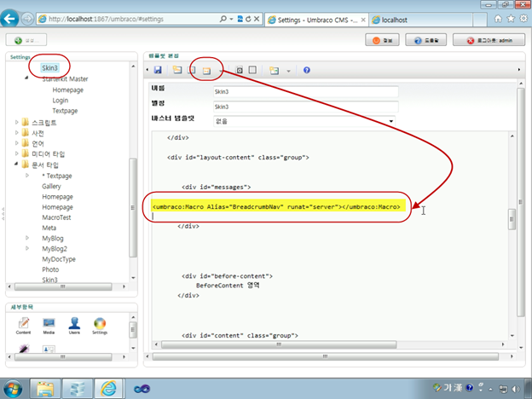This screenshot has height=399, width=532.
Task: Stop loading with the address bar X
Action: coord(257,19)
